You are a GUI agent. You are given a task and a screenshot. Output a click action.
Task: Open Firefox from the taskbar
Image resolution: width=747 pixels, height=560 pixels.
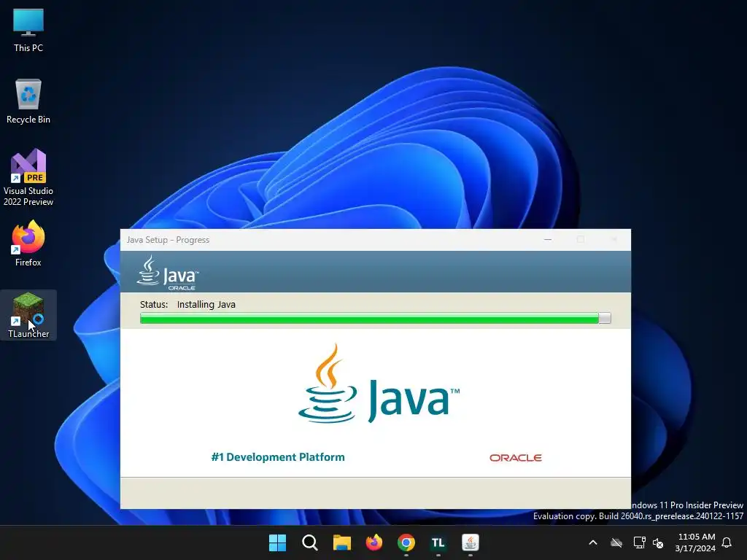[374, 542]
